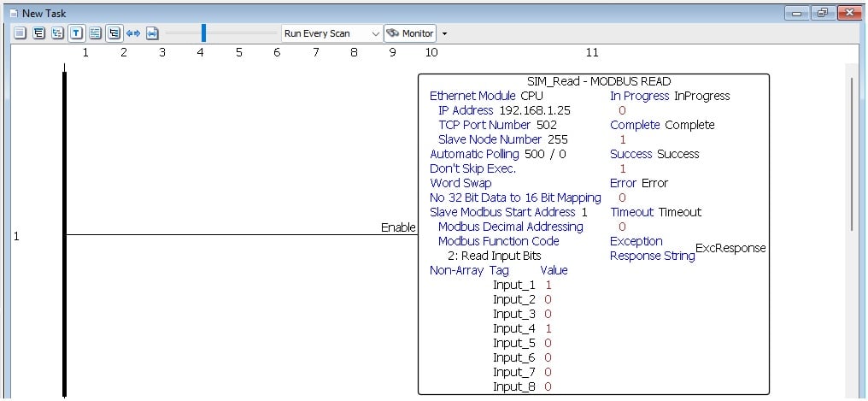Click the Input_6 tag row
The width and height of the screenshot is (868, 401).
[x=522, y=357]
